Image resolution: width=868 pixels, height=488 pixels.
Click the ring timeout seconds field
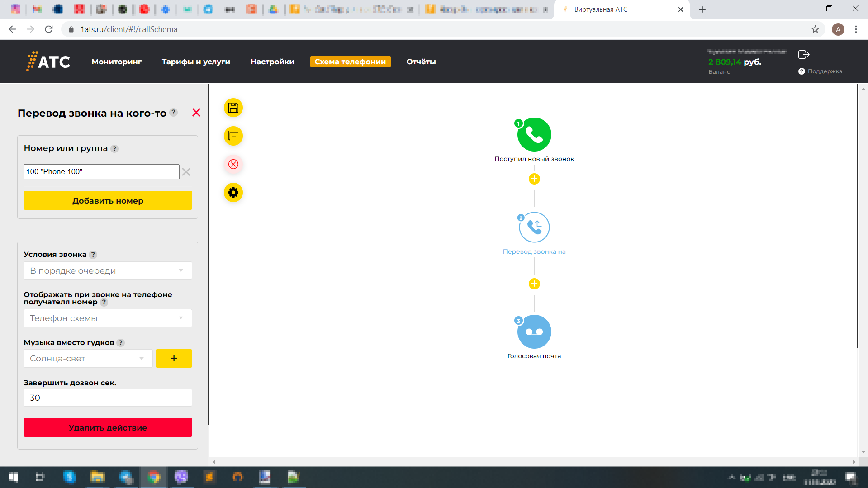[x=108, y=398]
